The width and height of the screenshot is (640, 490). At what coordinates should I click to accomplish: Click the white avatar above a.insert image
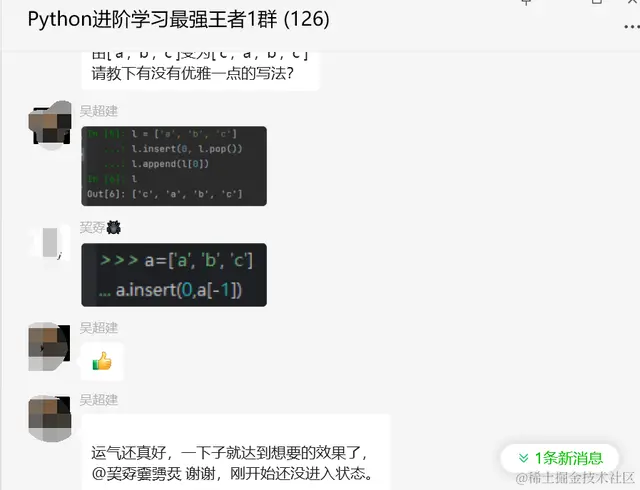click(x=50, y=244)
